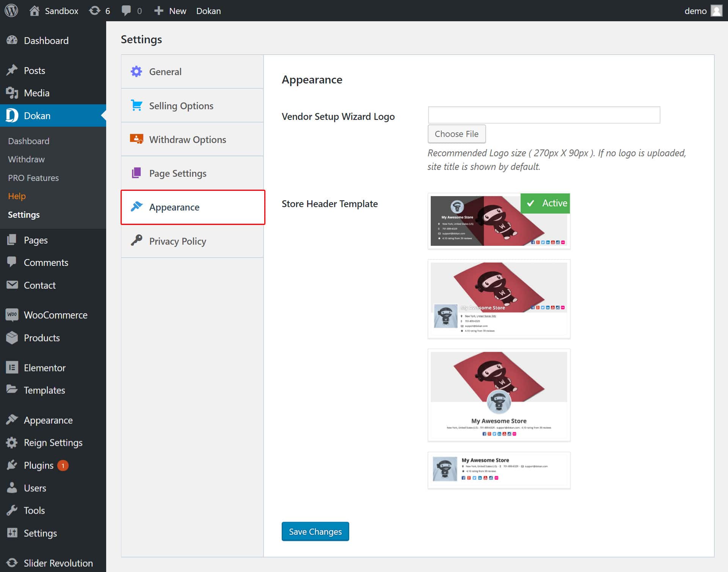Click the Tools wrench icon
The image size is (728, 572).
pos(12,510)
